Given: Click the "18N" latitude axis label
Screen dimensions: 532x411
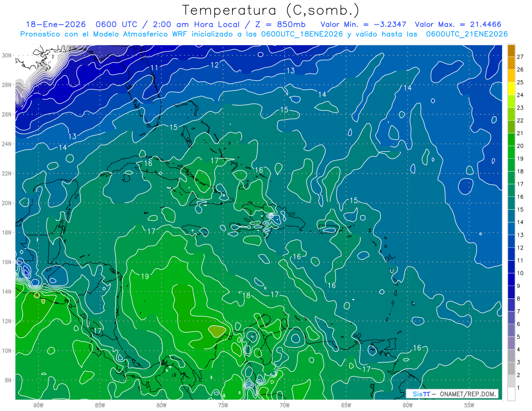Looking at the screenshot, I should pyautogui.click(x=8, y=232).
